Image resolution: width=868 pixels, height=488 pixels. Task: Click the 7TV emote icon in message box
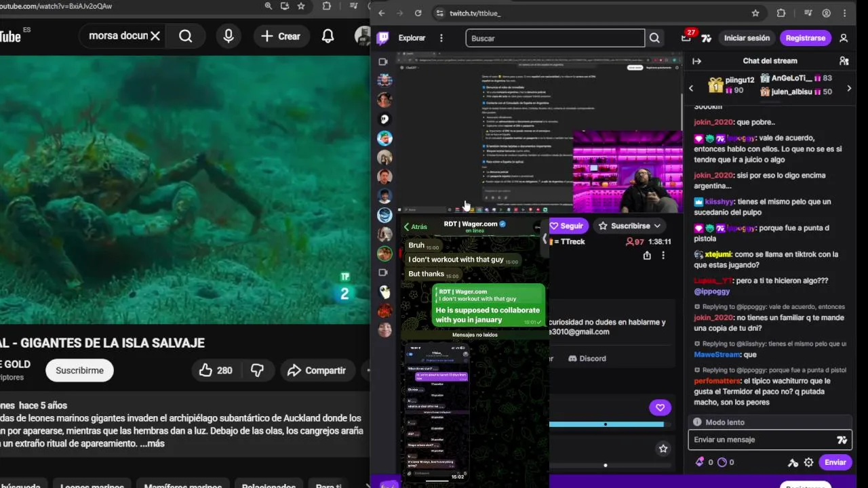842,440
